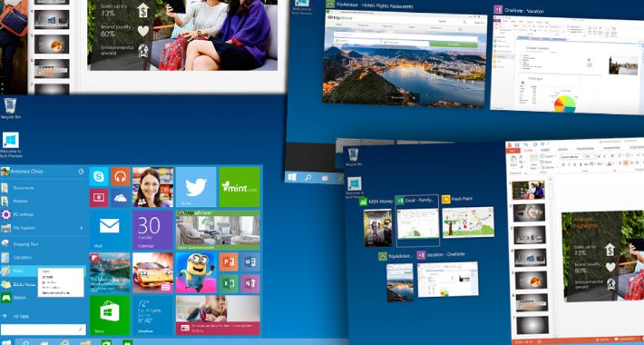
Task: Click the power button in Start menu
Action: click(x=81, y=172)
